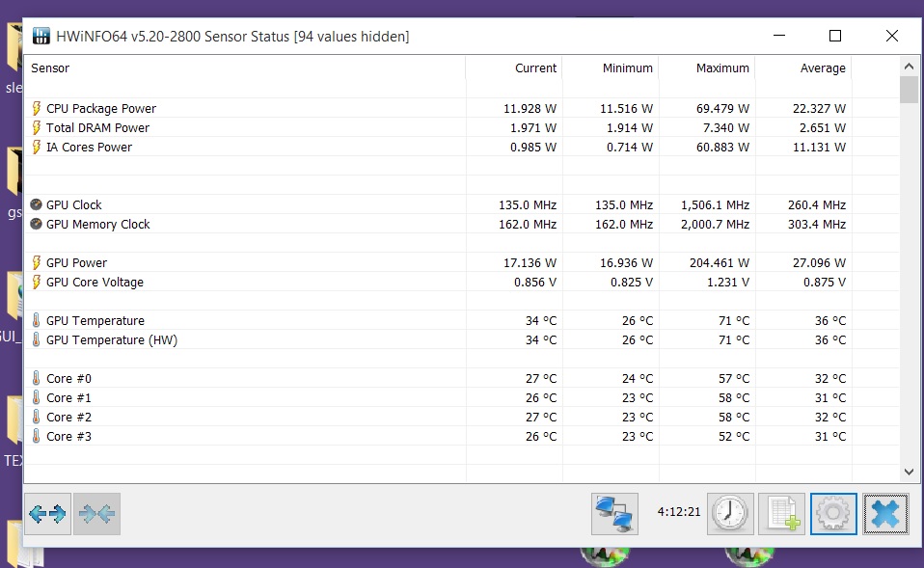Click the scrollbar up arrow
The image size is (924, 568).
(909, 67)
